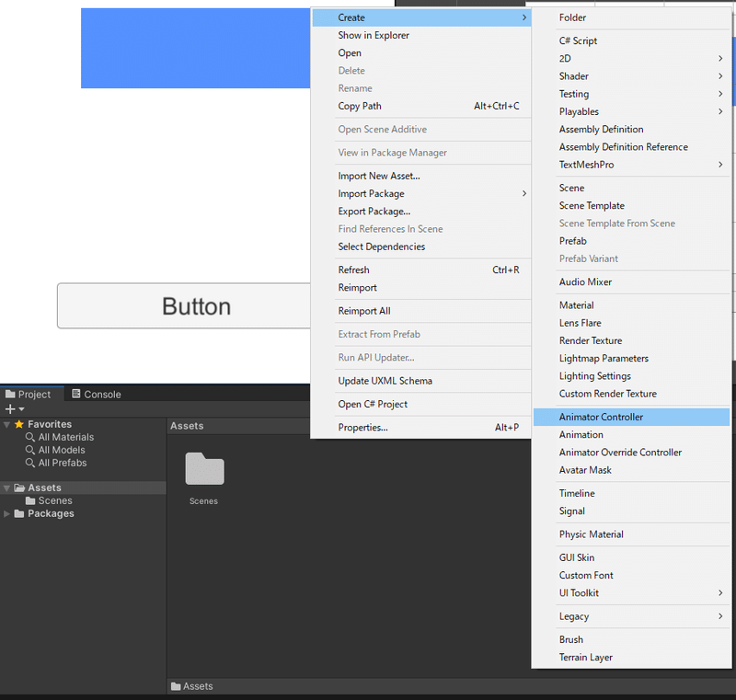Choose Show in Explorer from context menu
Screen dimensions: 736x700
(421, 35)
